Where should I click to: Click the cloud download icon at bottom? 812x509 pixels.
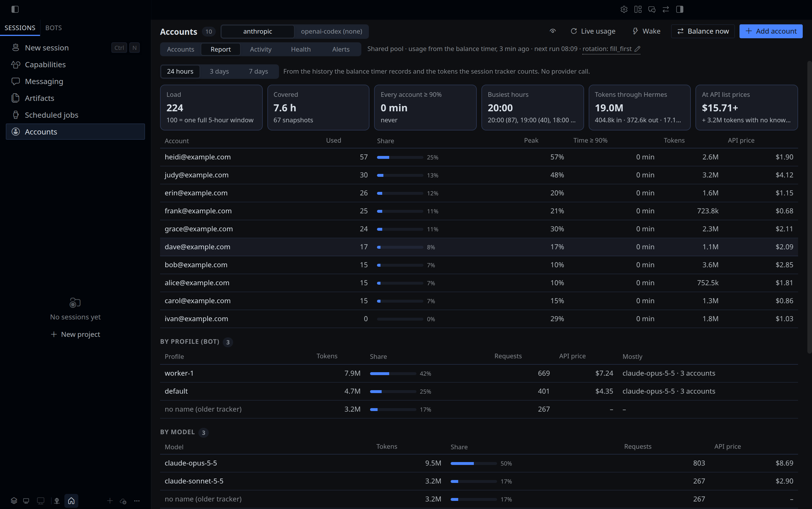click(x=123, y=501)
